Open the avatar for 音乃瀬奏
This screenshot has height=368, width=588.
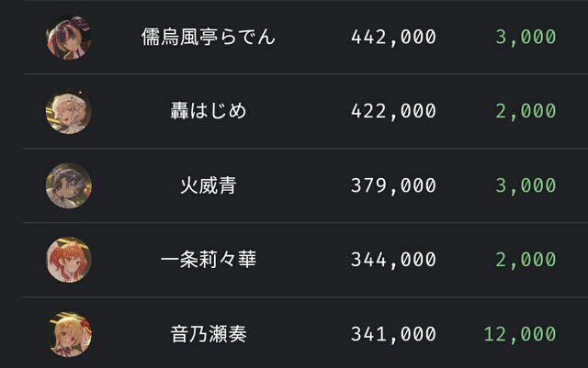[x=69, y=334]
